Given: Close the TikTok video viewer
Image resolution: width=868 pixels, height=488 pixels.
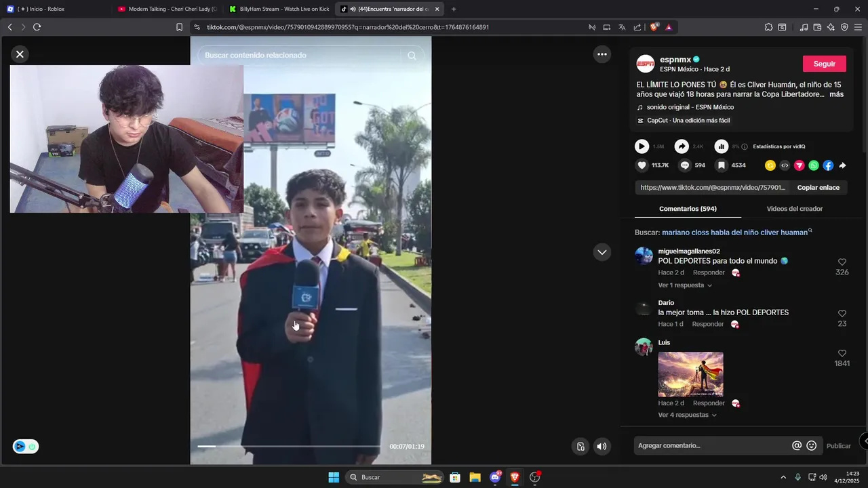Looking at the screenshot, I should point(20,54).
